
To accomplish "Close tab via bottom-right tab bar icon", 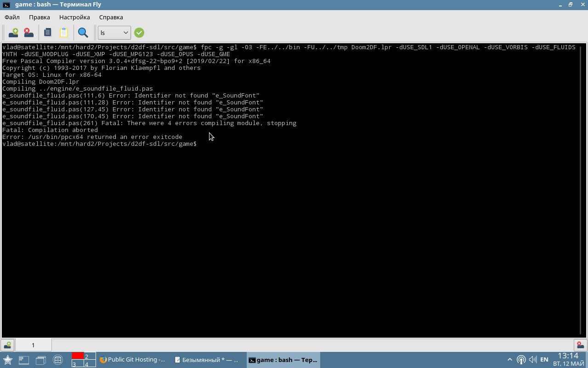I will (x=580, y=345).
